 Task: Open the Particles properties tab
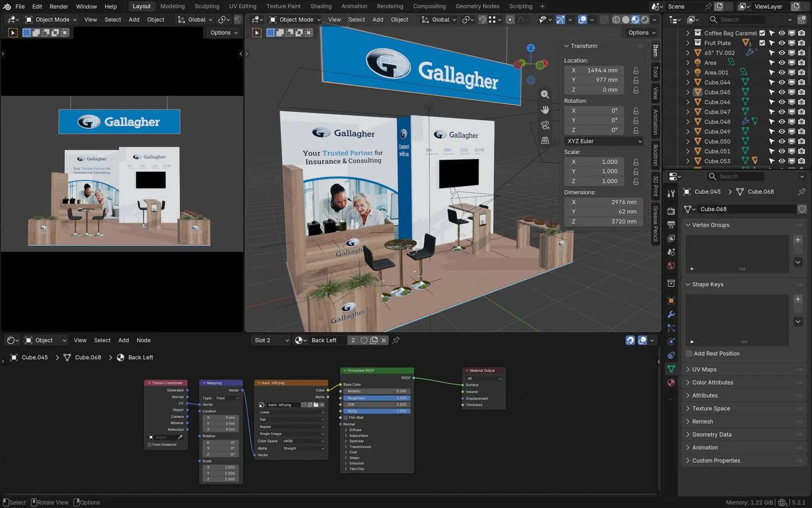[x=671, y=328]
